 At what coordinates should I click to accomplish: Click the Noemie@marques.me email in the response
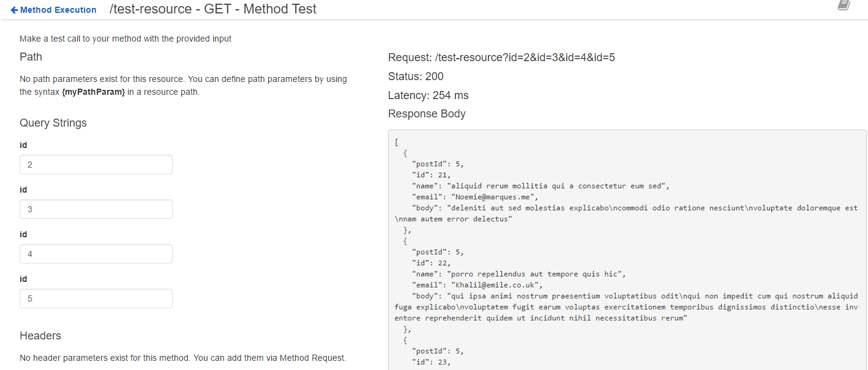click(x=494, y=197)
